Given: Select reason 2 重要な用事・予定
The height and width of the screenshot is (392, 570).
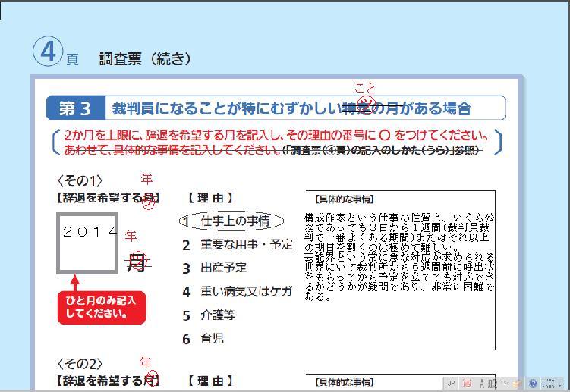Looking at the screenshot, I should (238, 245).
